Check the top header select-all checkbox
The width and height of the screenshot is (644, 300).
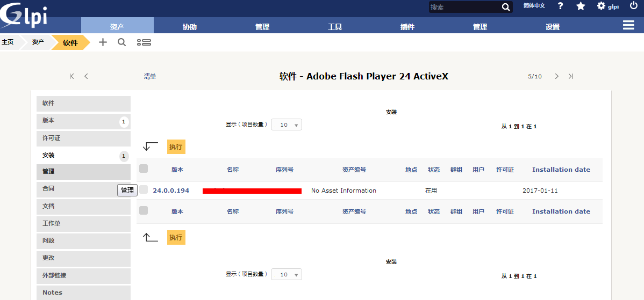pyautogui.click(x=144, y=169)
